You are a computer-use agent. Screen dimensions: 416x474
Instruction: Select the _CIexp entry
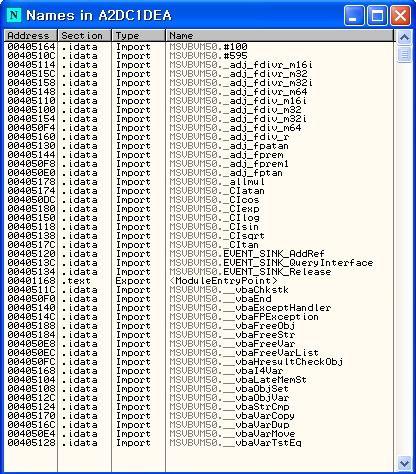tap(199, 209)
